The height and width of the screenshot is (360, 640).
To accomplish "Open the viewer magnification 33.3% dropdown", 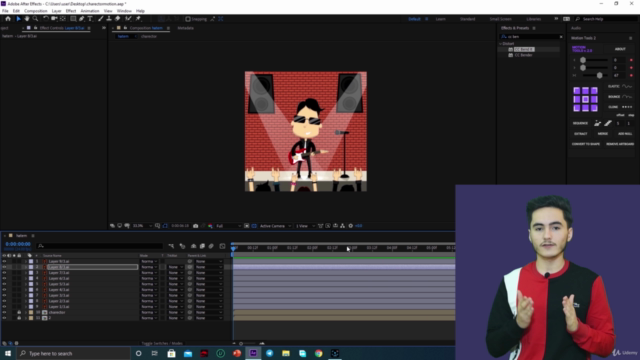I will coord(142,226).
